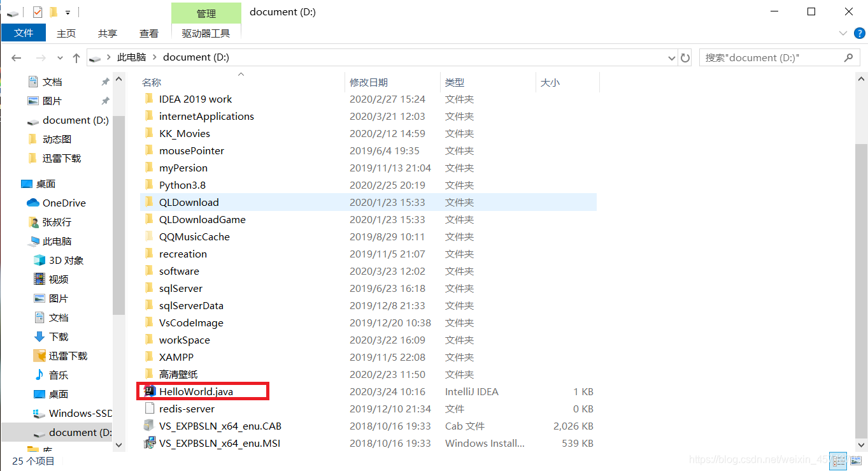Select the XAMPP folder name
Image resolution: width=868 pixels, height=471 pixels.
(x=176, y=357)
